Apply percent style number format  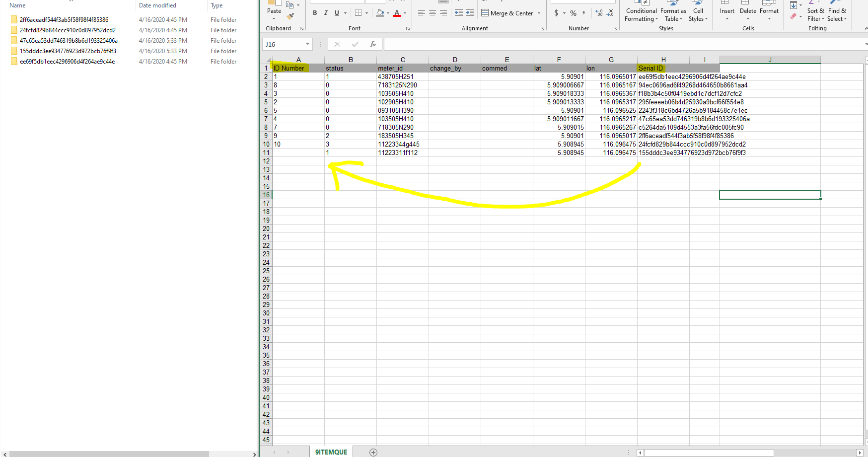pos(574,13)
